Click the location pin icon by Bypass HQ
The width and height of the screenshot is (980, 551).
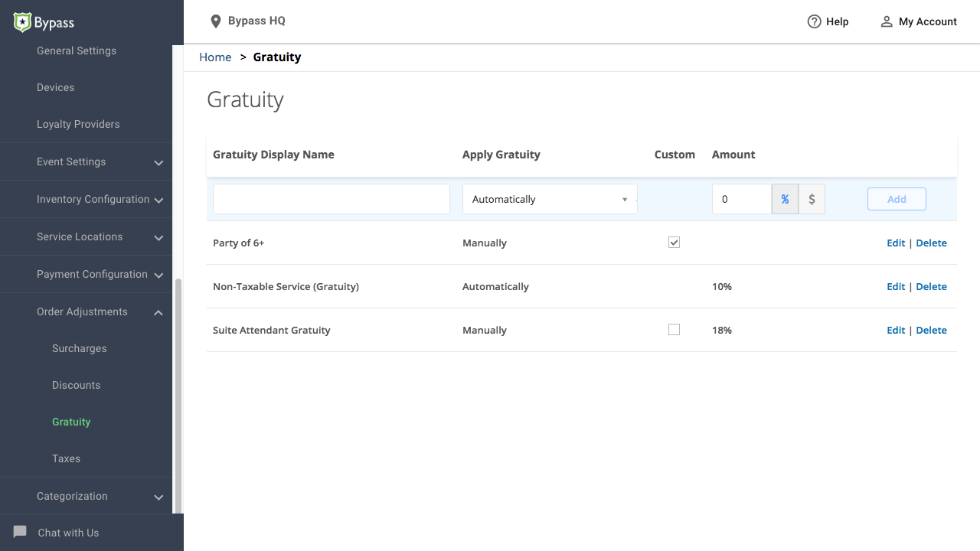[216, 21]
